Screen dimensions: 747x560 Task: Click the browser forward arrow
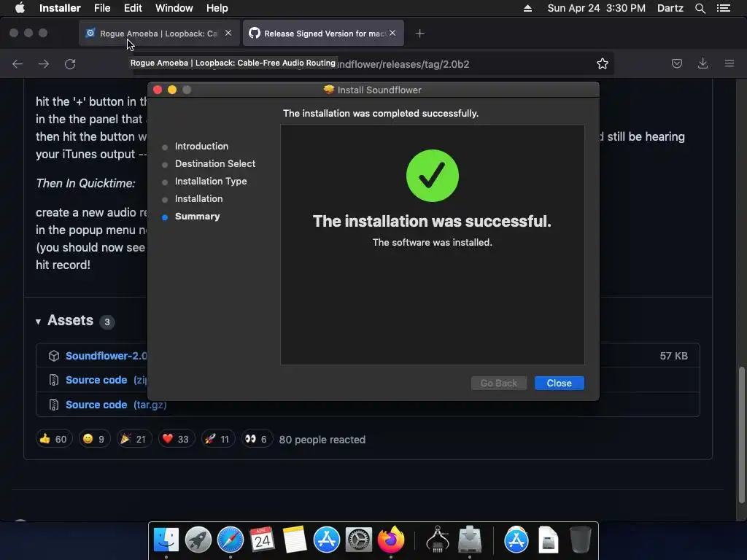tap(44, 64)
